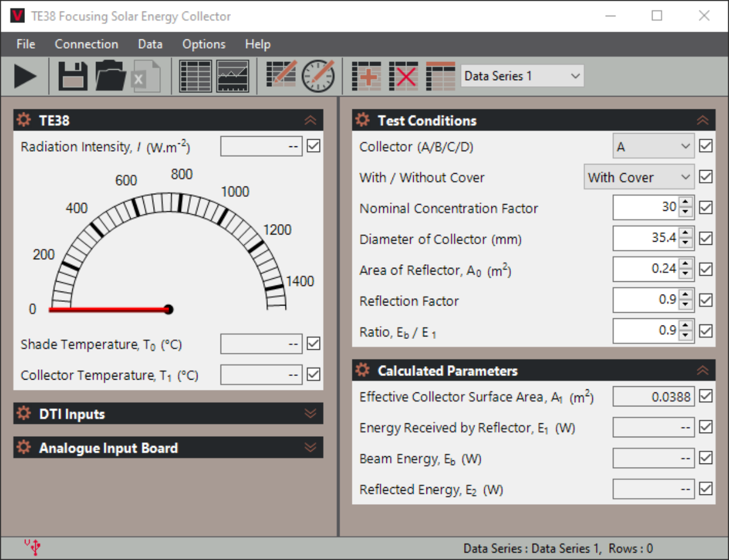This screenshot has width=729, height=560.
Task: Open timed data recording clock-pencil icon
Action: [318, 77]
